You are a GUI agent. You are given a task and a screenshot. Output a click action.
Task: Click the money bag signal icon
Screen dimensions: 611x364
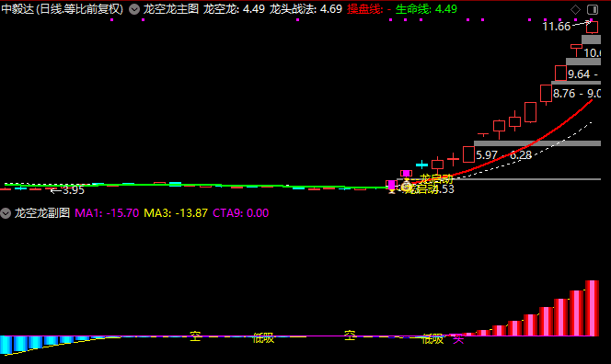tap(406, 187)
